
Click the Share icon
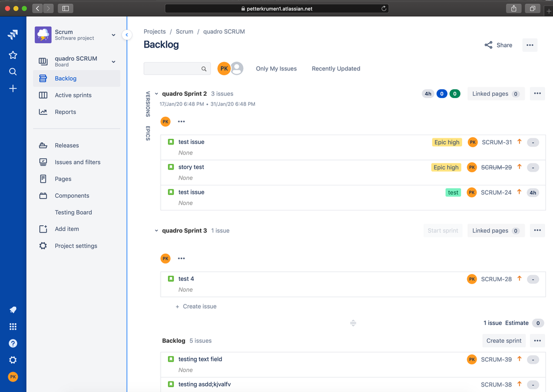coord(489,45)
